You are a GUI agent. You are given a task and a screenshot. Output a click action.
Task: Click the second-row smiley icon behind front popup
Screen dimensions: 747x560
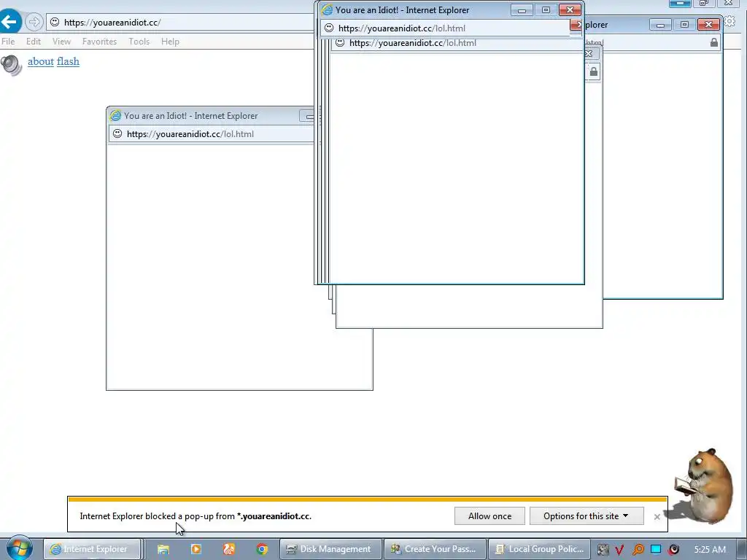[x=340, y=42]
